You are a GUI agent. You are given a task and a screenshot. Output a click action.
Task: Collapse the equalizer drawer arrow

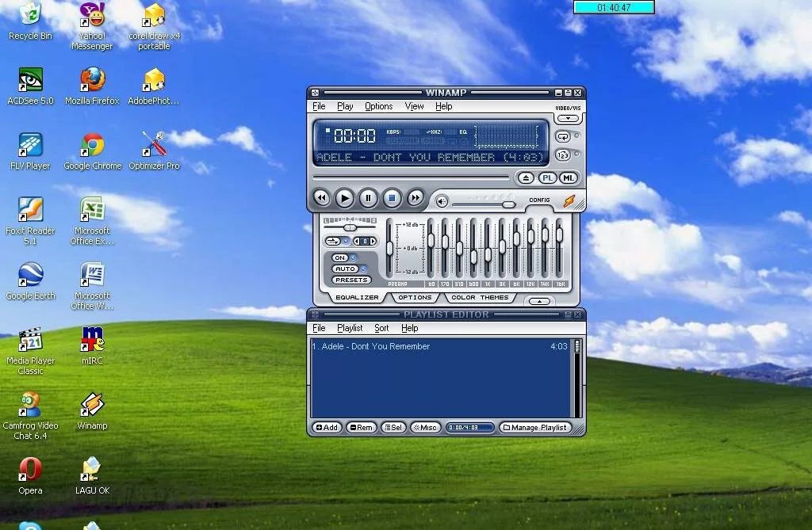(x=539, y=301)
